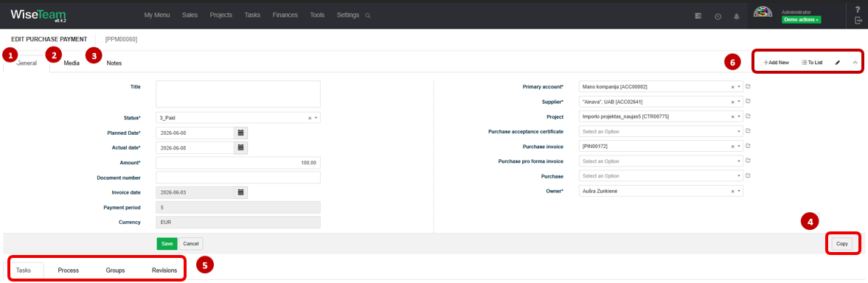This screenshot has width=868, height=283.
Task: Clear the Status 3_Paid selection
Action: pyautogui.click(x=310, y=118)
